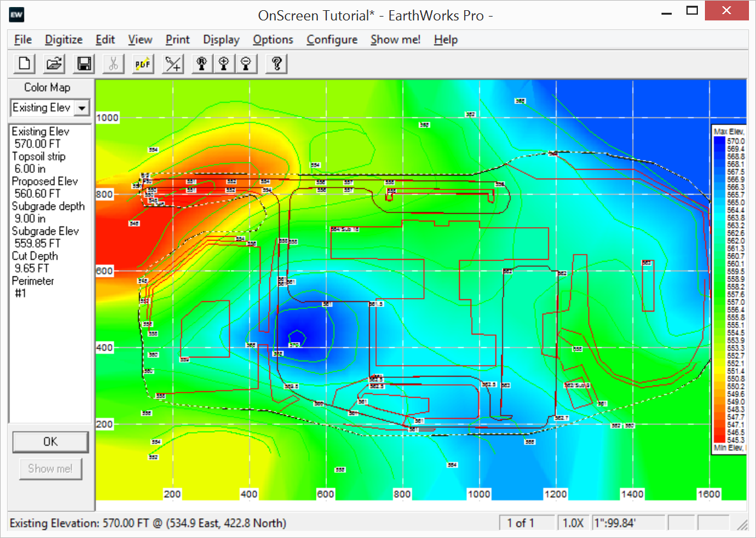Click the 1200 easting label on bottom axis

click(556, 494)
